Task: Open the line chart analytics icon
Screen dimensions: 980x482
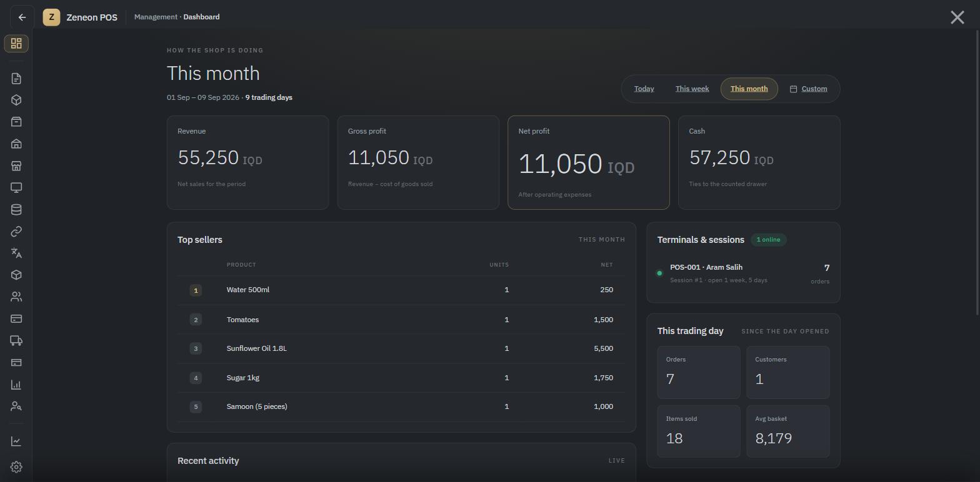Action: coord(16,441)
